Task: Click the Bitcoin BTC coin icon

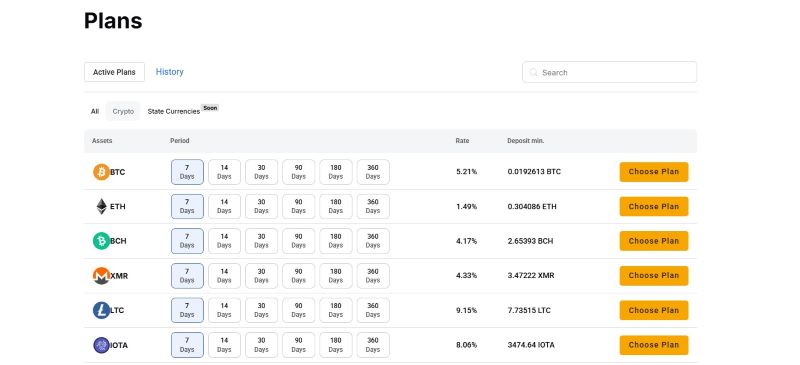Action: [101, 172]
